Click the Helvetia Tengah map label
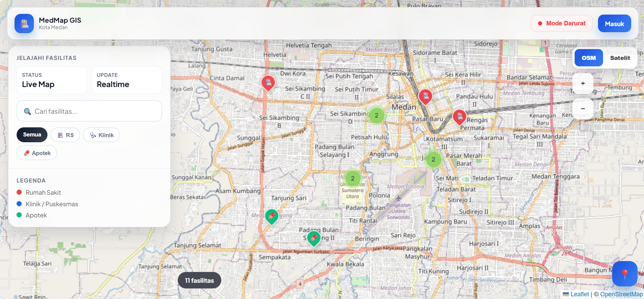This screenshot has height=299, width=644. [x=309, y=45]
